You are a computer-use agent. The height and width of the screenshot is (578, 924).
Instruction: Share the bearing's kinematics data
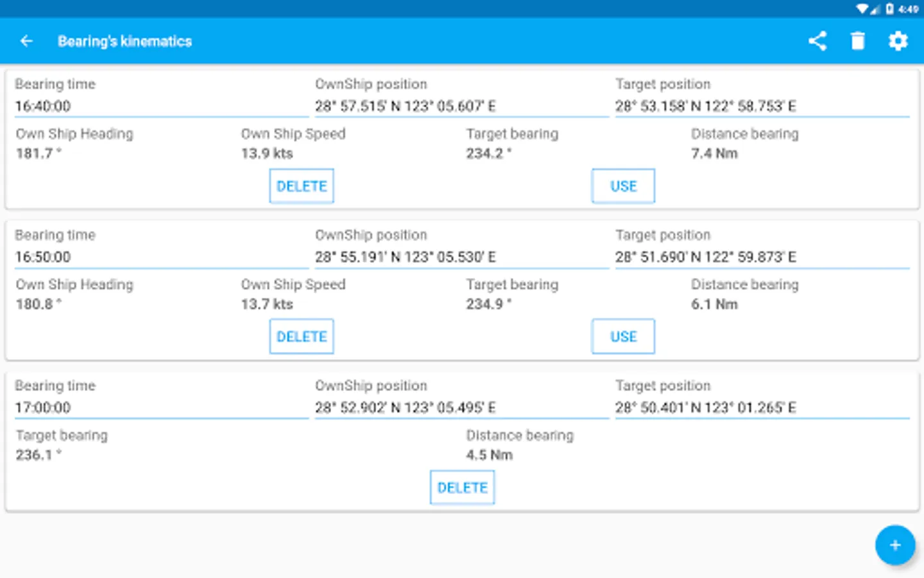pos(817,41)
